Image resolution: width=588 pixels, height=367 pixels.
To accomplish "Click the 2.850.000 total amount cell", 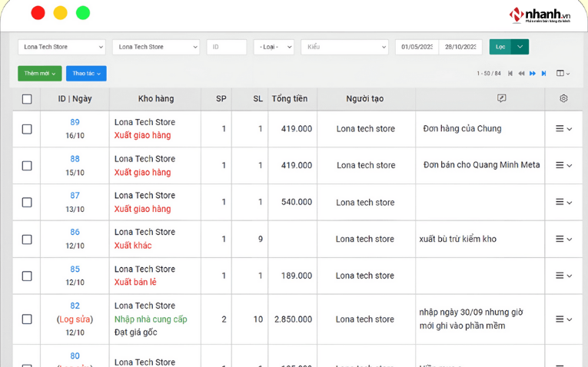I will click(293, 319).
